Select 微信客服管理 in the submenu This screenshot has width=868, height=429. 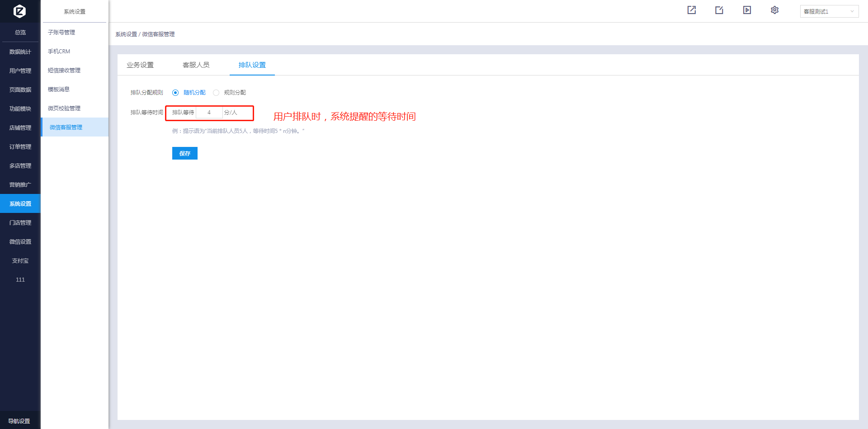pos(66,127)
